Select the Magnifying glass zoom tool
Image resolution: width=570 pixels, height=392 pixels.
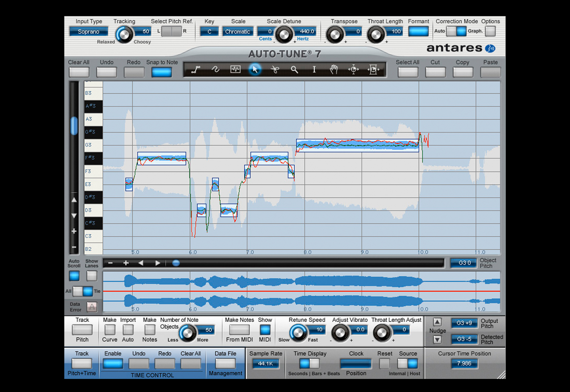click(x=294, y=70)
